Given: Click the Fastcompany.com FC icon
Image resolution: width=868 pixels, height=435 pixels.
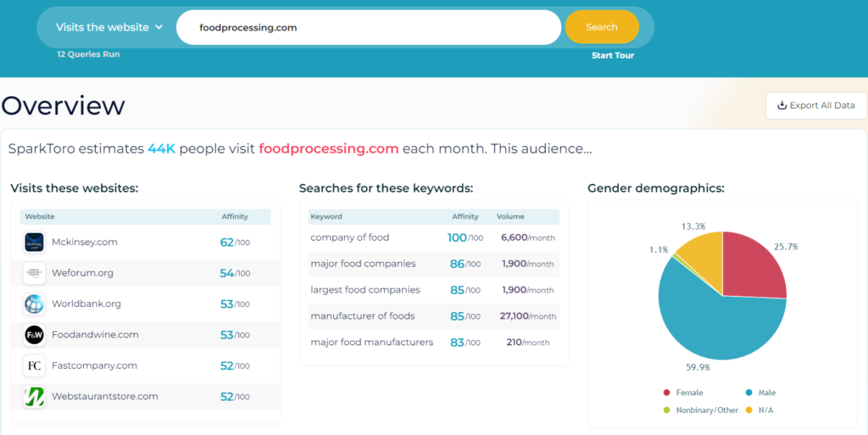Looking at the screenshot, I should point(34,365).
